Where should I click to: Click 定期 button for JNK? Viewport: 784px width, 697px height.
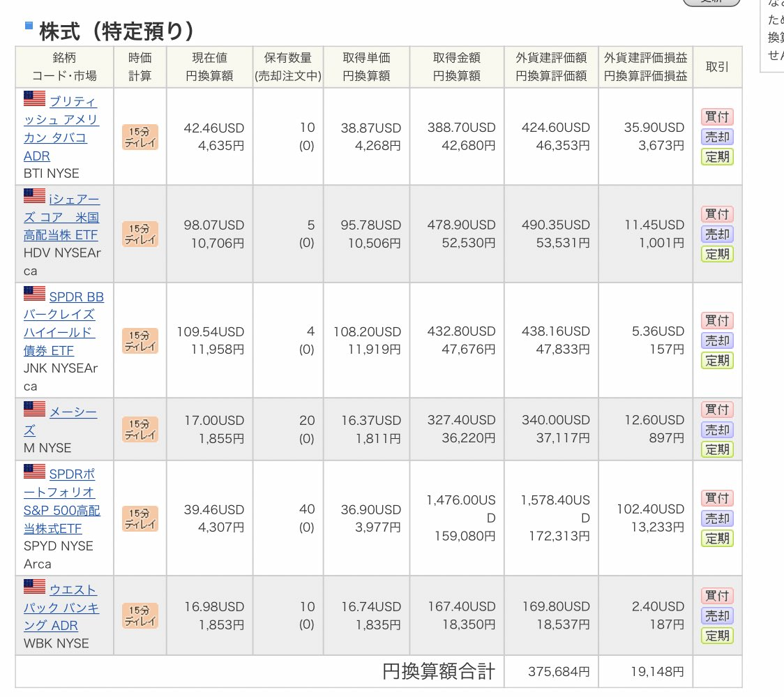pos(717,361)
